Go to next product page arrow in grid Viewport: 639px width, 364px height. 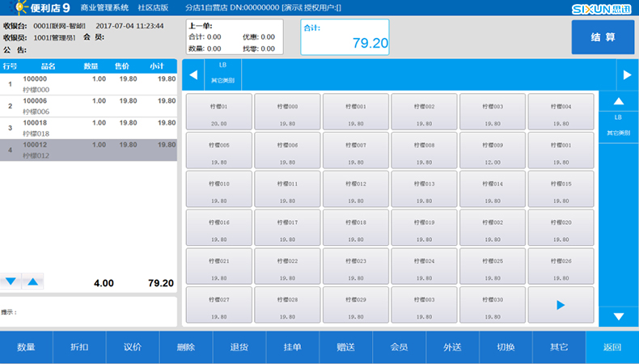[x=560, y=305]
